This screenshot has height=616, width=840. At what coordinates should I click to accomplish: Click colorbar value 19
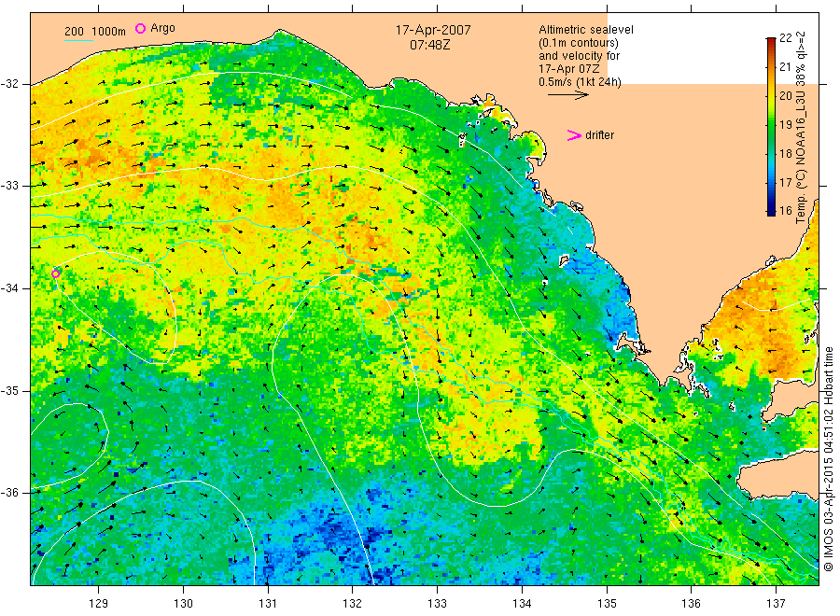pyautogui.click(x=785, y=125)
